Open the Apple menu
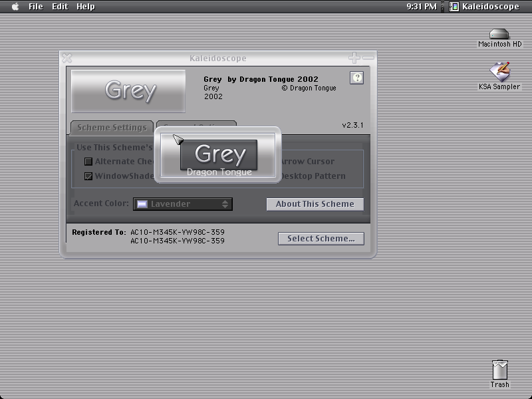The width and height of the screenshot is (532, 399). click(x=15, y=7)
